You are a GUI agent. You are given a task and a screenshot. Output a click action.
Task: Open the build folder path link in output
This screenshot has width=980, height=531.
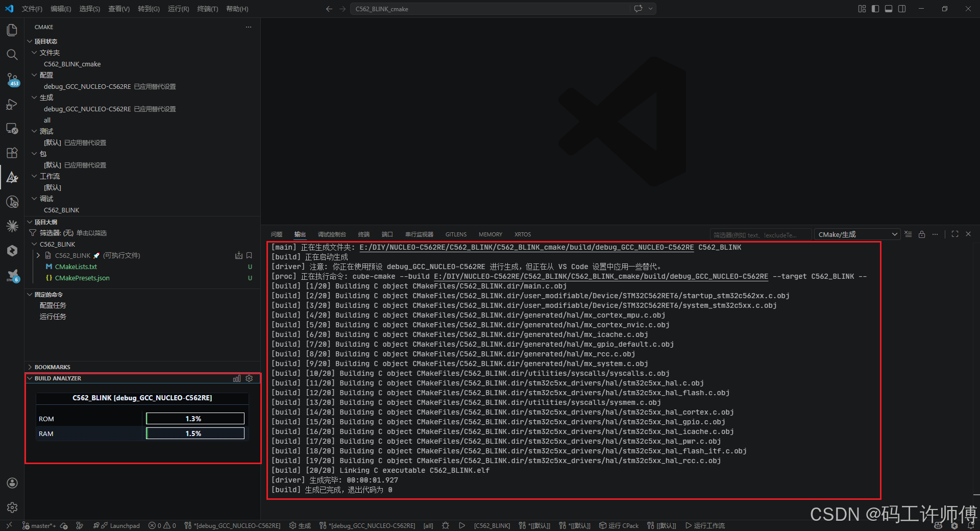(x=527, y=247)
